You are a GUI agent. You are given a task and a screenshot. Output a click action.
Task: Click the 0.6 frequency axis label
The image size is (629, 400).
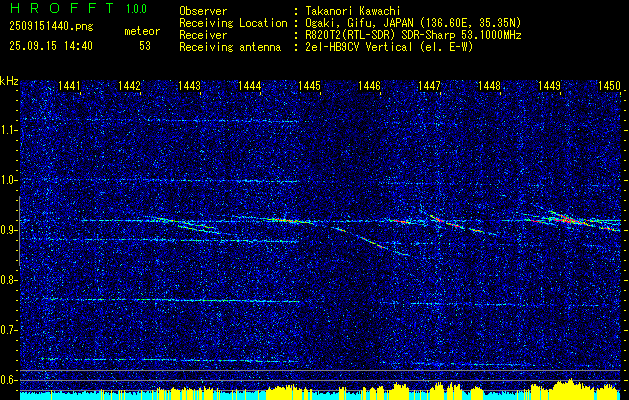9,380
